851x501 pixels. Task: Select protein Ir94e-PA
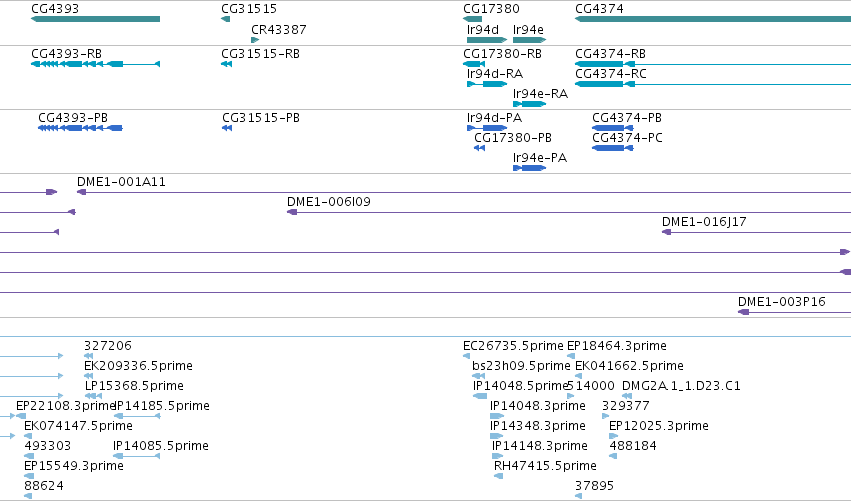pyautogui.click(x=540, y=158)
